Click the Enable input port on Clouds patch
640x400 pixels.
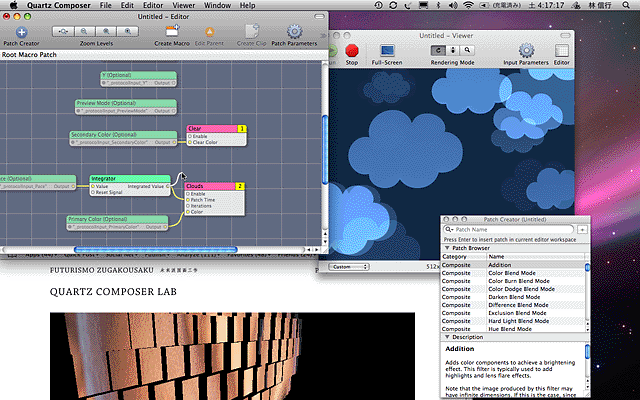[188, 194]
